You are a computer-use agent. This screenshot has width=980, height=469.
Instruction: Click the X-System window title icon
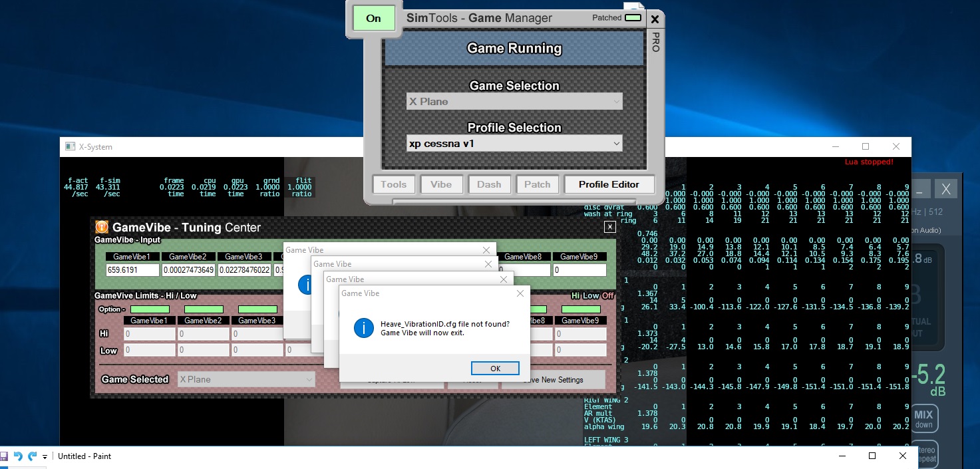pyautogui.click(x=69, y=147)
